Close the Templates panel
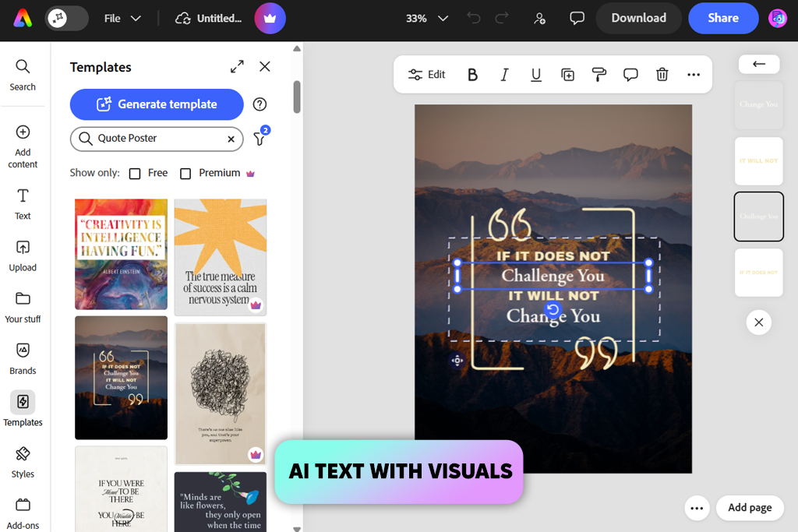The image size is (798, 532). tap(265, 67)
